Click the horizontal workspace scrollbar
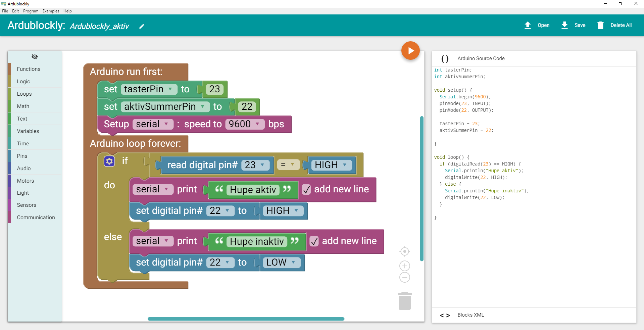The width and height of the screenshot is (644, 330). pos(246,319)
